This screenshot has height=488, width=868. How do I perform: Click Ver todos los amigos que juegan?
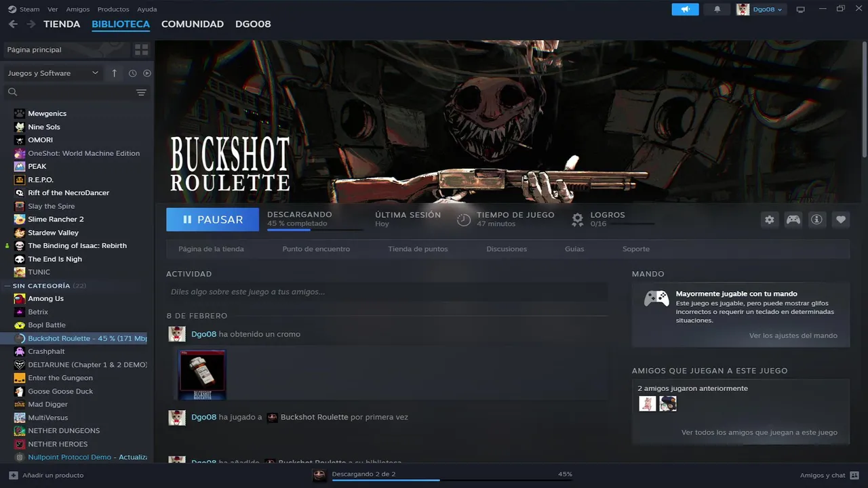[759, 432]
